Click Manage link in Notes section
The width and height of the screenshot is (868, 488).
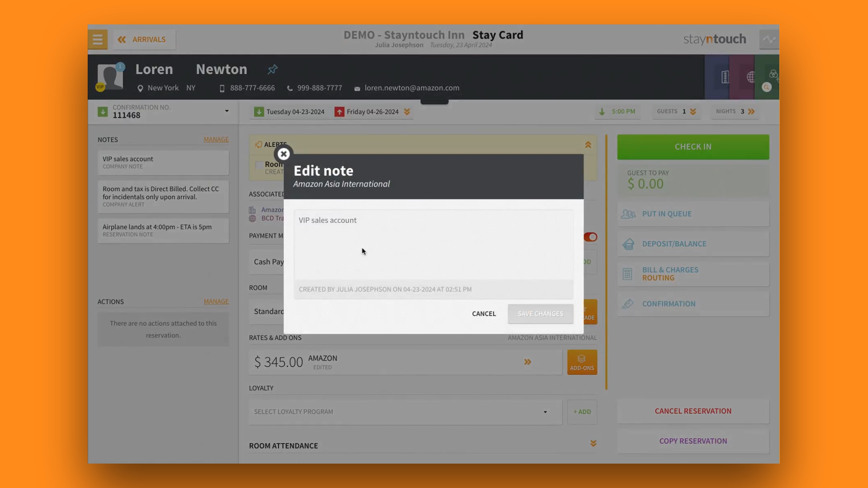(216, 140)
